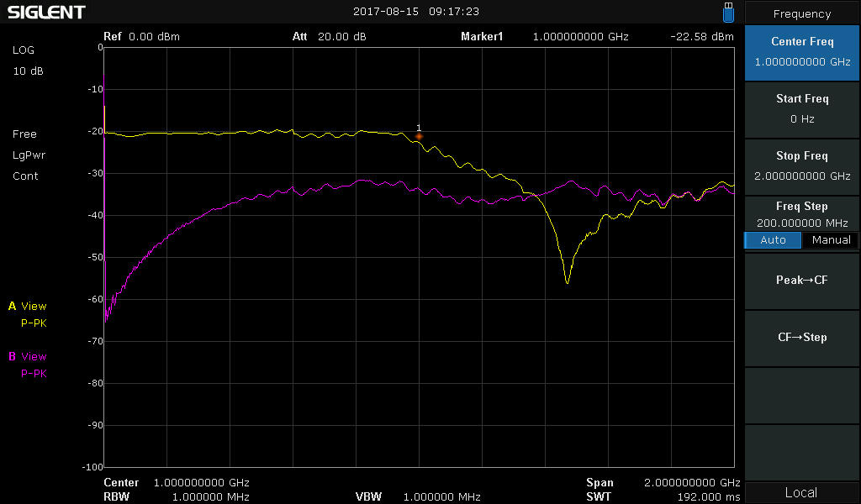Image resolution: width=861 pixels, height=504 pixels.
Task: Switch Freq Step to Auto mode
Action: (x=773, y=240)
